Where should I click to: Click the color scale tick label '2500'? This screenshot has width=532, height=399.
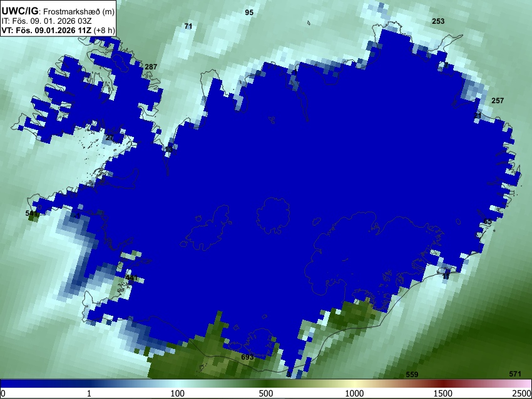pos(522,393)
